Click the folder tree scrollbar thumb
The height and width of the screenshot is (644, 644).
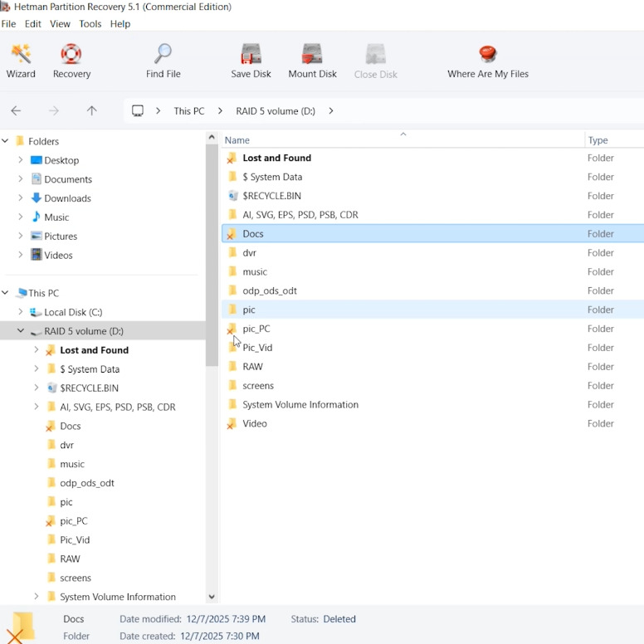[212, 255]
